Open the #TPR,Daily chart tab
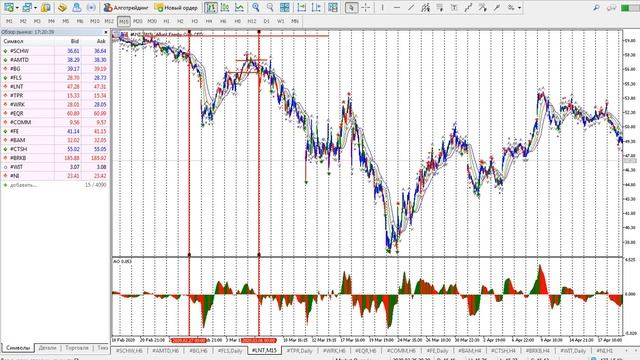640x360 pixels. 299,351
